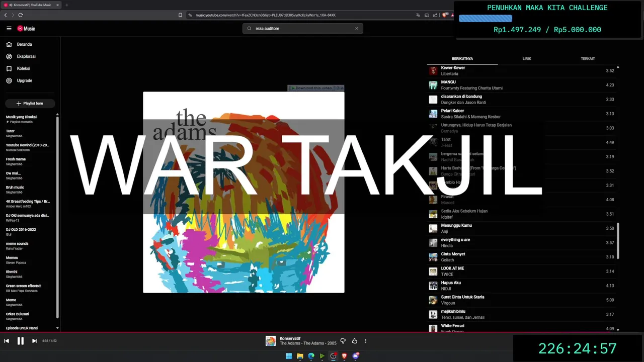Screen dimensions: 644x362
Task: Open Microsoft Edge from taskbar
Action: click(x=311, y=356)
